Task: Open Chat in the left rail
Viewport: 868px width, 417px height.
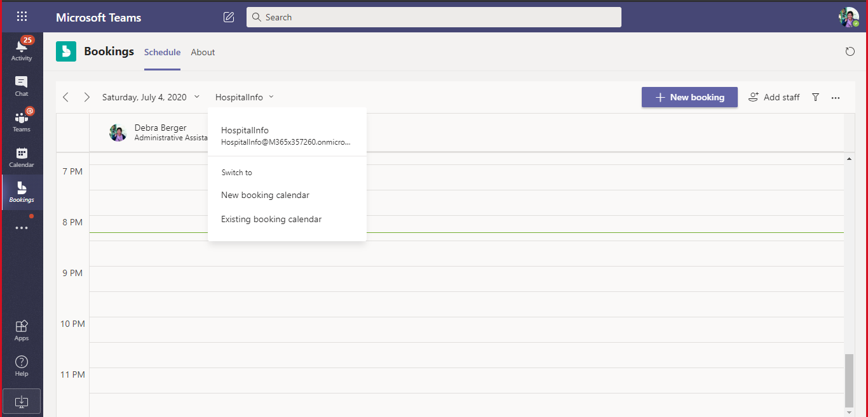Action: pyautogui.click(x=22, y=86)
